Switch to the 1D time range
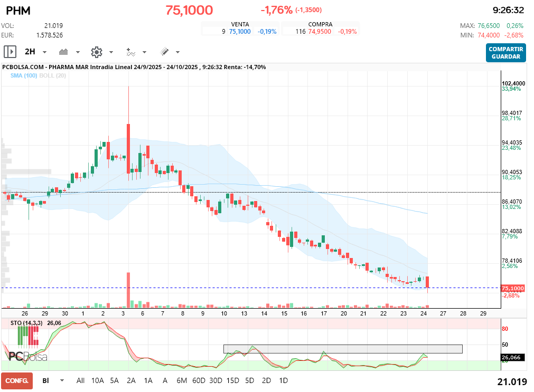Viewport: 534px width, 392px height. [283, 380]
